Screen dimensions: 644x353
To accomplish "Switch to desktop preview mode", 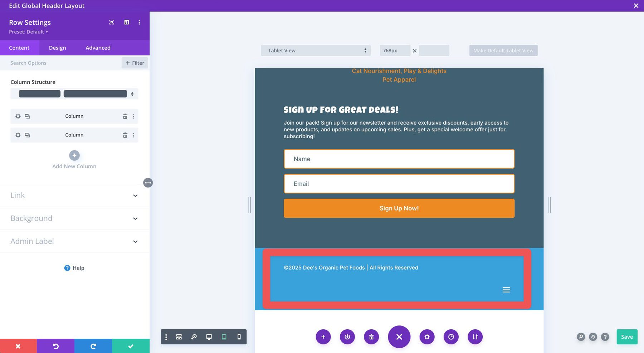I will tap(209, 337).
